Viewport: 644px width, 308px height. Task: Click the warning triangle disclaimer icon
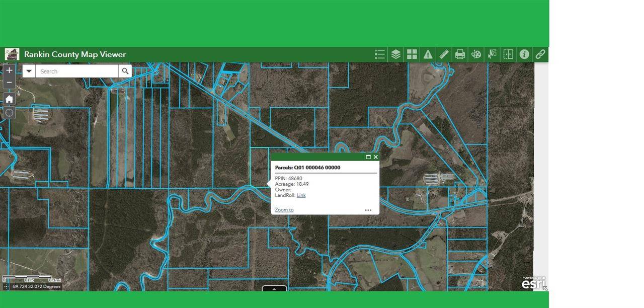point(428,54)
